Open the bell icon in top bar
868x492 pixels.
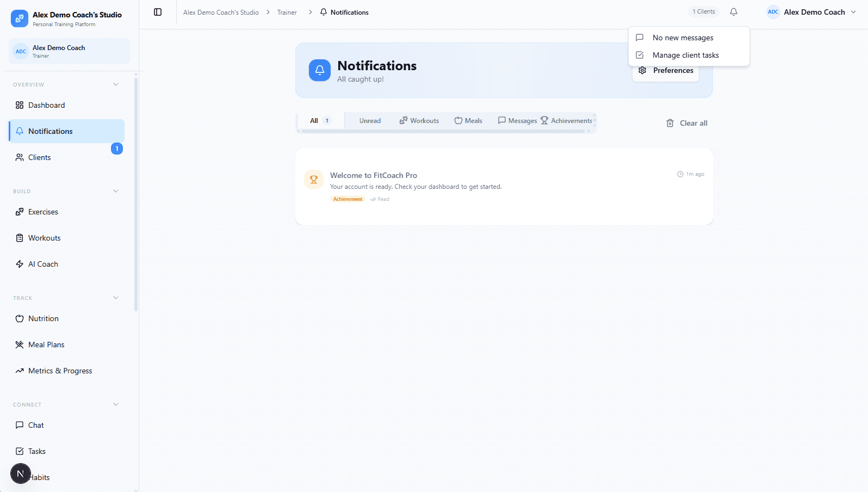coord(734,12)
